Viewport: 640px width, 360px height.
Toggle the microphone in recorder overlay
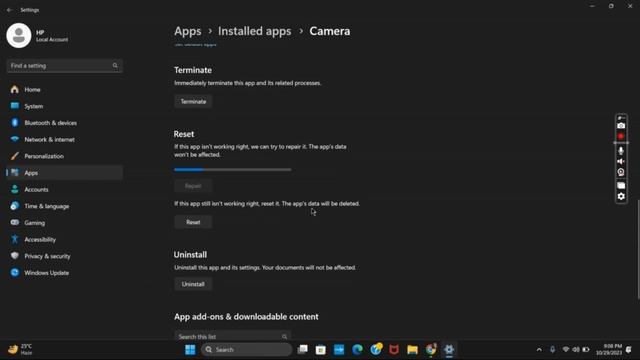pos(621,151)
